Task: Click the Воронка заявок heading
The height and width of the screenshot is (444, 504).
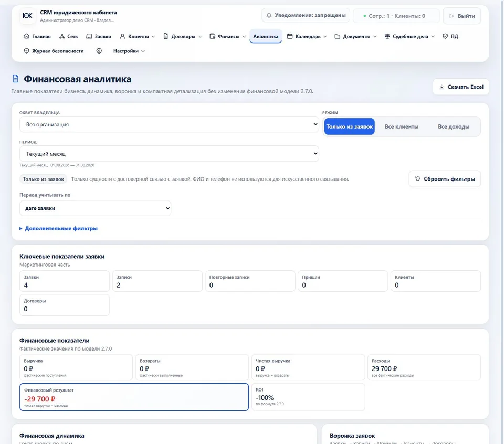Action: click(352, 436)
